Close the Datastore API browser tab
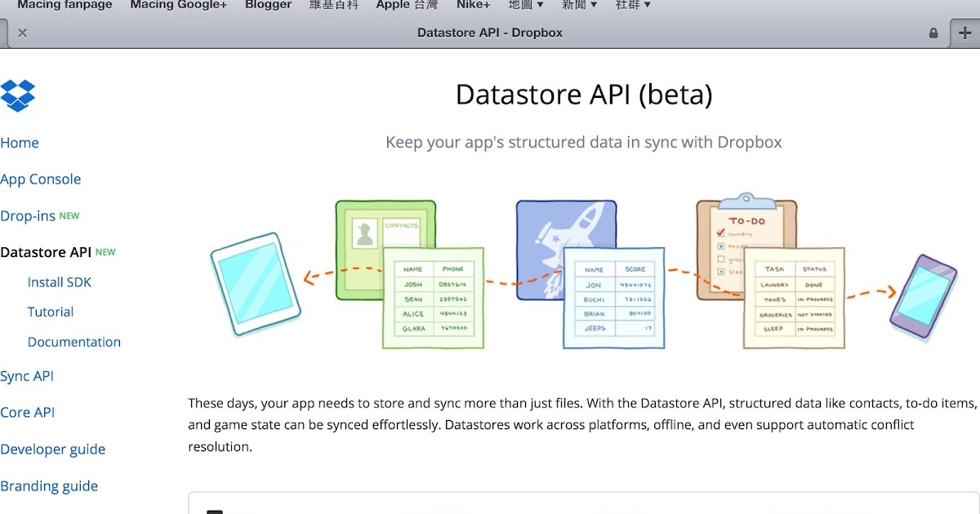Screen dimensions: 980x514 click(x=22, y=33)
